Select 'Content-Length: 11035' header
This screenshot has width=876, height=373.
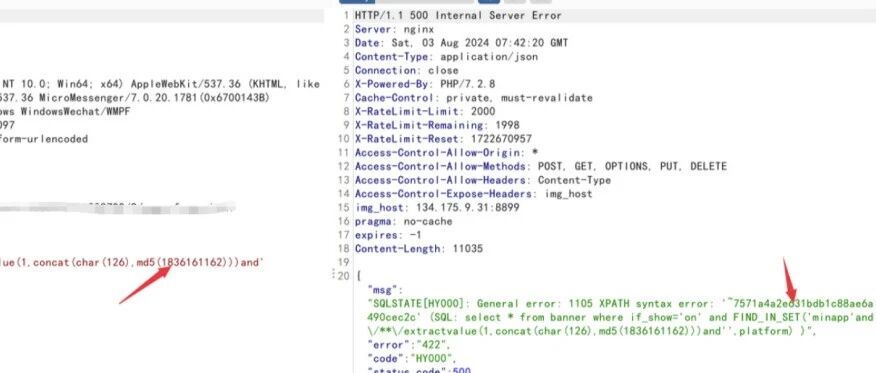point(418,249)
